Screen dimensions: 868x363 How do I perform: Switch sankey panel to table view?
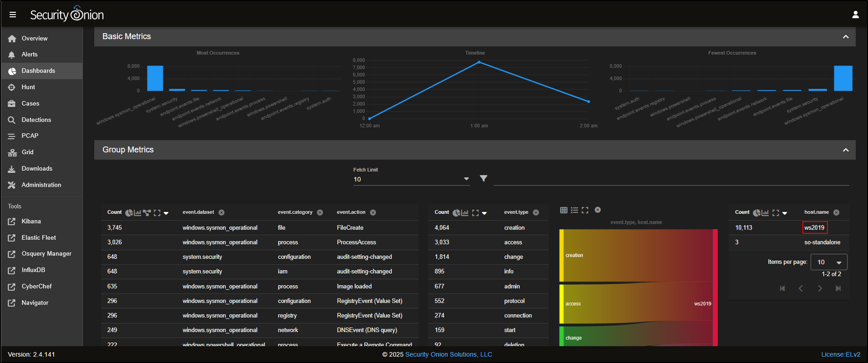point(564,210)
